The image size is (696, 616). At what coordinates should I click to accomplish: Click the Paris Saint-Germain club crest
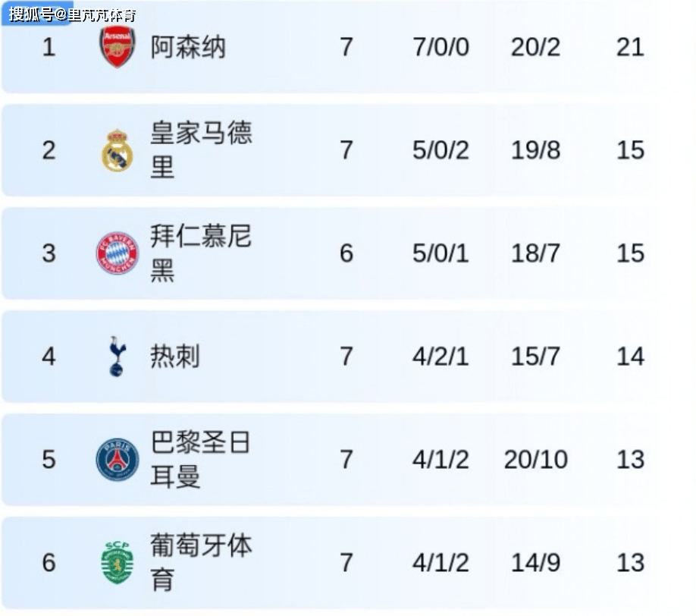click(x=117, y=460)
